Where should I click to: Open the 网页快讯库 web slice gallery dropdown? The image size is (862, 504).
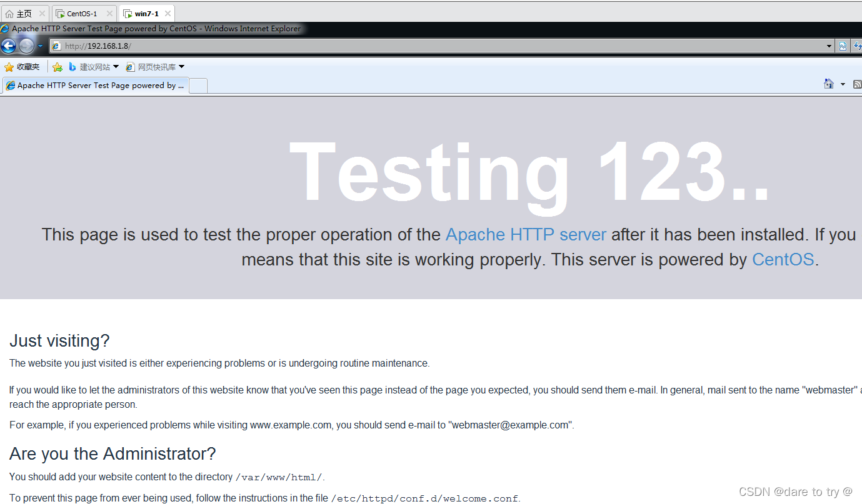(x=155, y=67)
